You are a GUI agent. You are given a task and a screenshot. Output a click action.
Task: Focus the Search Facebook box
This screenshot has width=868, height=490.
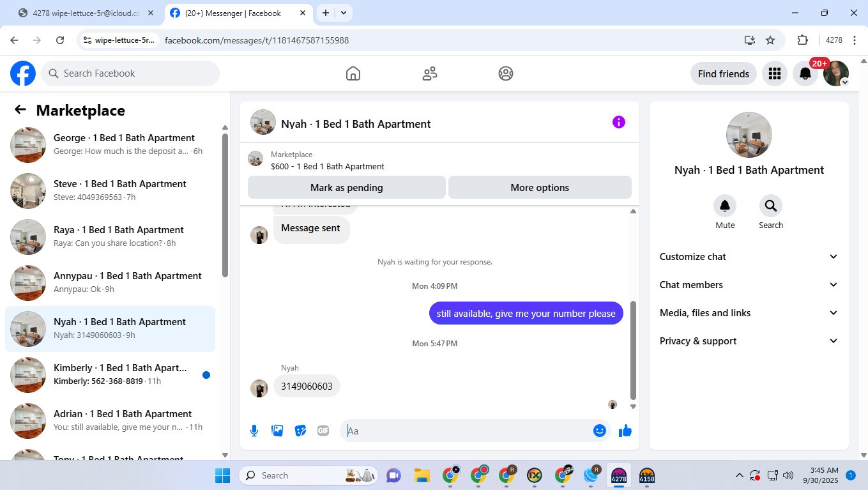tap(130, 73)
